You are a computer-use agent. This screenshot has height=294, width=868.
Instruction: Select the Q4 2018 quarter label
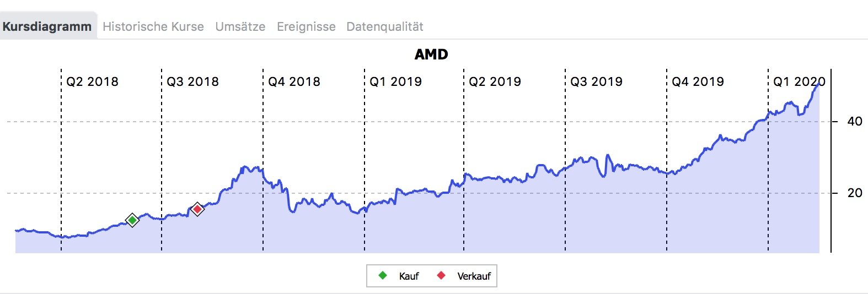294,82
